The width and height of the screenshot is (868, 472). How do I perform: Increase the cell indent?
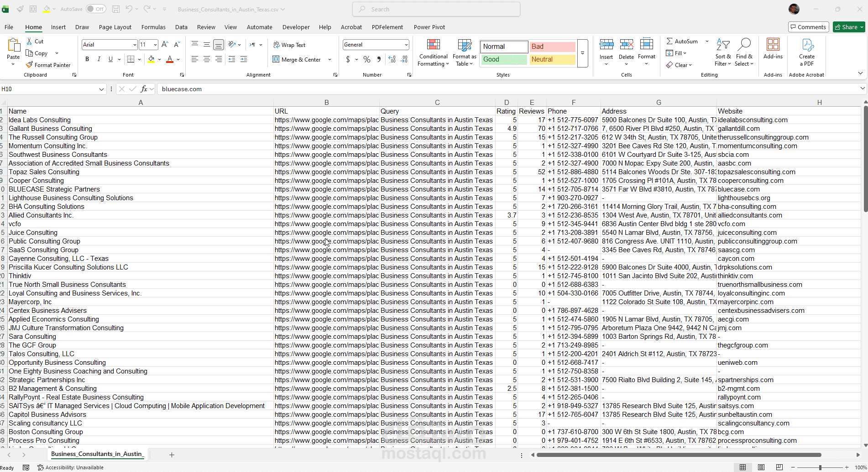tap(244, 59)
